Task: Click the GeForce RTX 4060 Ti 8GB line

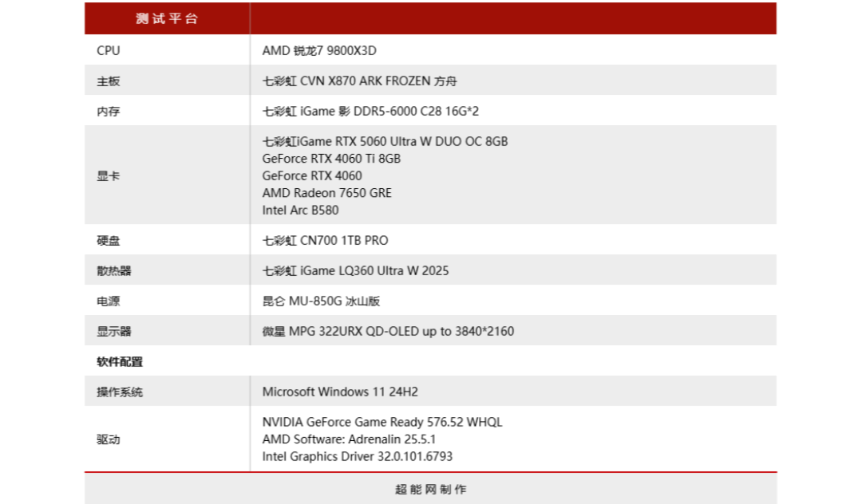Action: tap(331, 159)
